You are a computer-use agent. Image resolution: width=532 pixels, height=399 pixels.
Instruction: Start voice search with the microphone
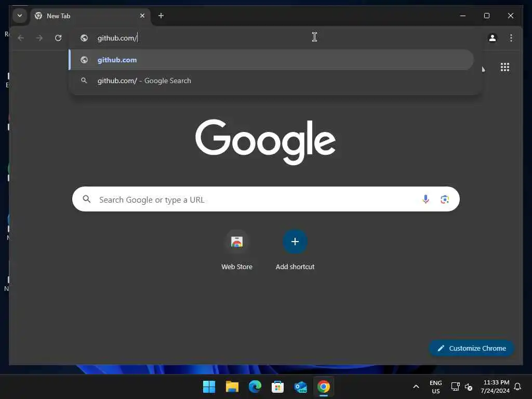[x=425, y=199]
